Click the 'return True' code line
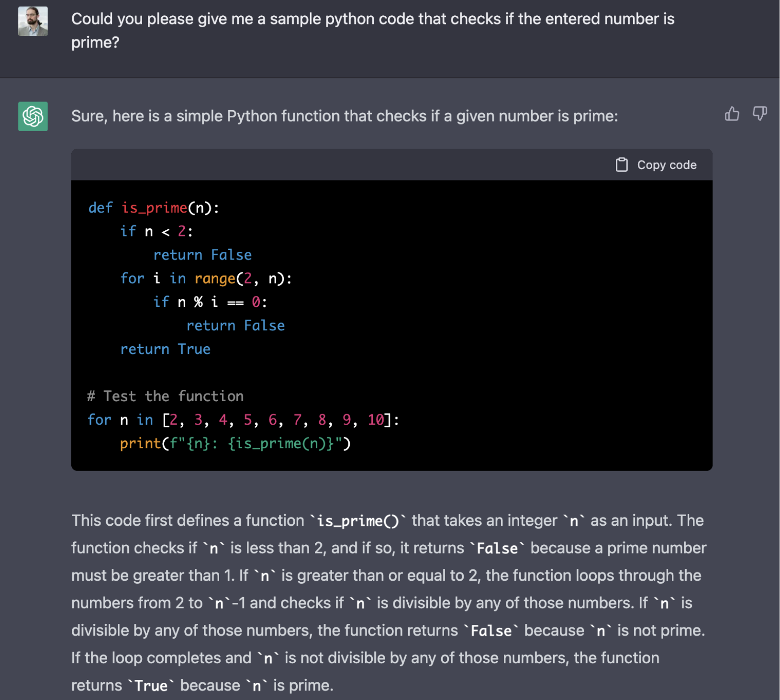The height and width of the screenshot is (700, 780). point(166,349)
